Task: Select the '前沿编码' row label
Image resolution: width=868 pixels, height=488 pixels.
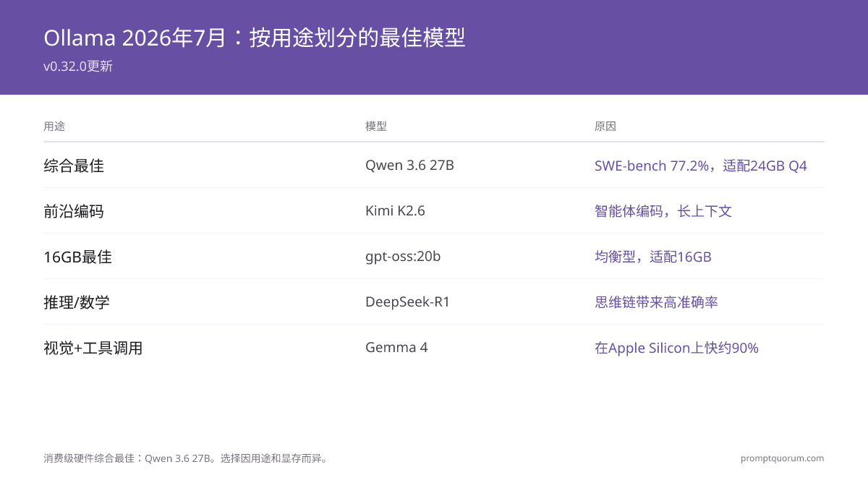Action: click(x=74, y=211)
